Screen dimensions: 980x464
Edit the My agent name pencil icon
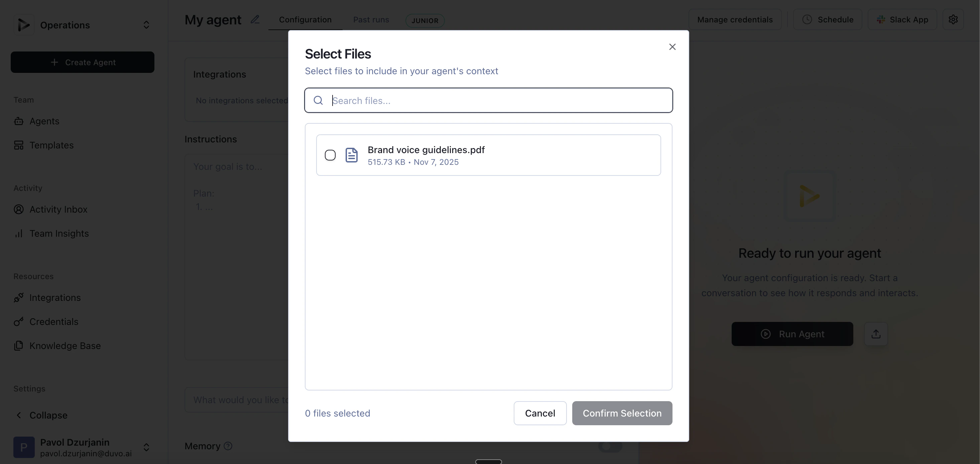(255, 19)
